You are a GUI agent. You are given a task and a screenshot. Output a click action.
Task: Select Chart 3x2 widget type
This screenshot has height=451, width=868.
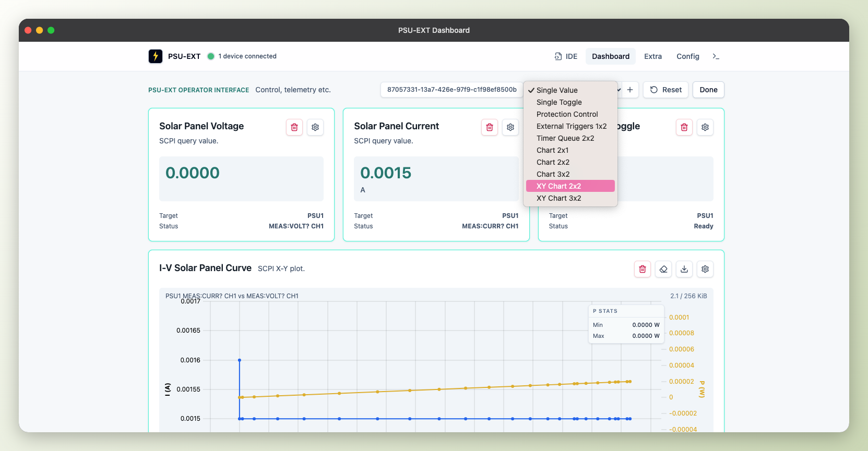570,174
